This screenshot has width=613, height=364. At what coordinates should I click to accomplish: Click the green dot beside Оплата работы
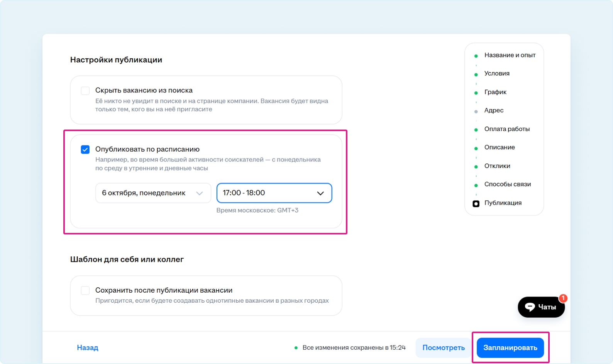476,130
